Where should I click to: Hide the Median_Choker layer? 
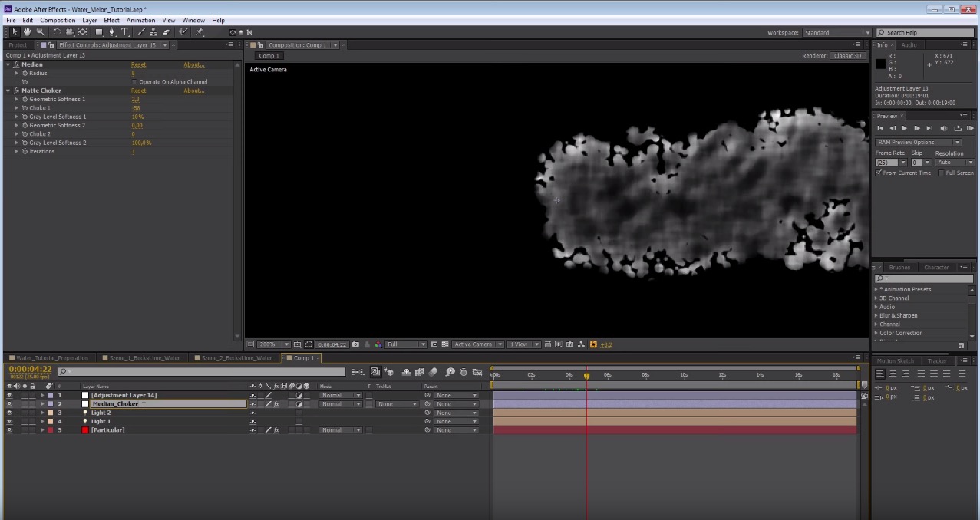pos(9,403)
